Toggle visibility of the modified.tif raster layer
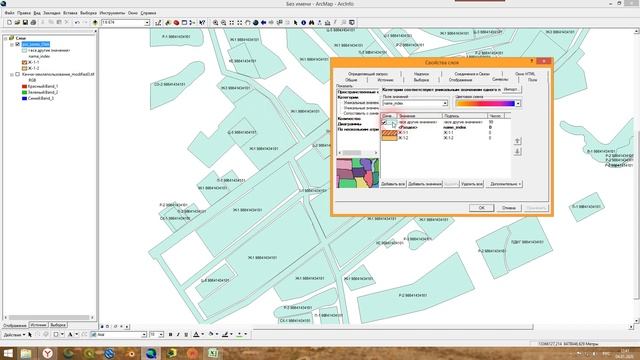The width and height of the screenshot is (640, 360). tap(18, 74)
